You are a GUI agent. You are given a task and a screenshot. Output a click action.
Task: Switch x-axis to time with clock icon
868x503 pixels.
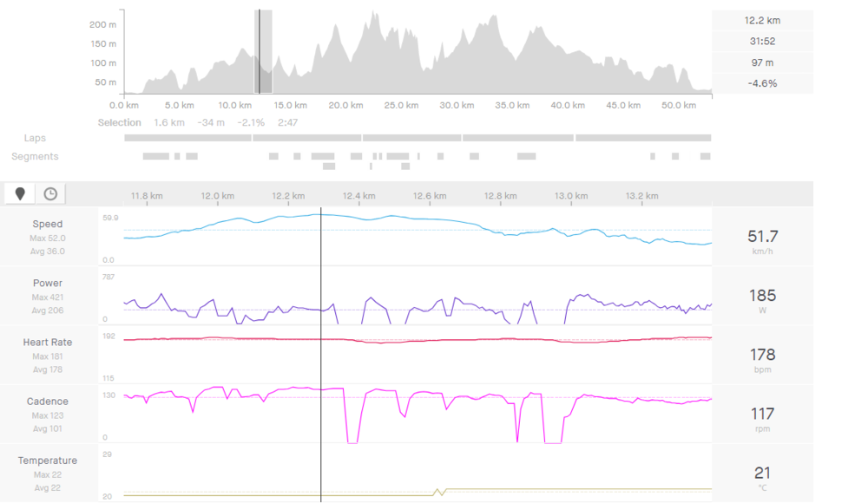[x=50, y=193]
